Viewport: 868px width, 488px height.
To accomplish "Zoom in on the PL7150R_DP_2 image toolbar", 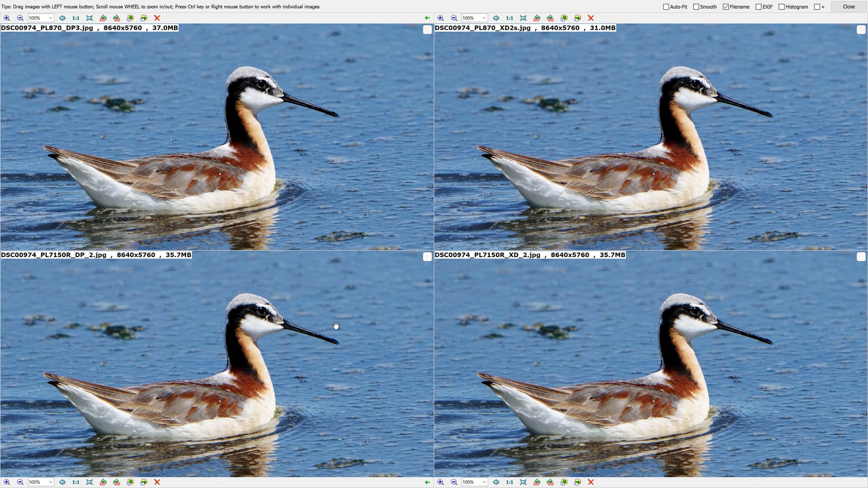I will tap(7, 482).
